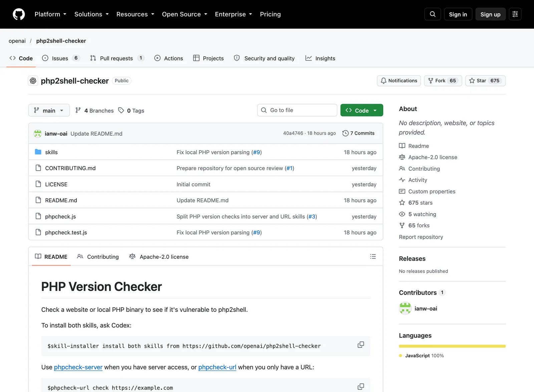This screenshot has width=534, height=392.
Task: Expand the Resources menu
Action: tap(135, 14)
